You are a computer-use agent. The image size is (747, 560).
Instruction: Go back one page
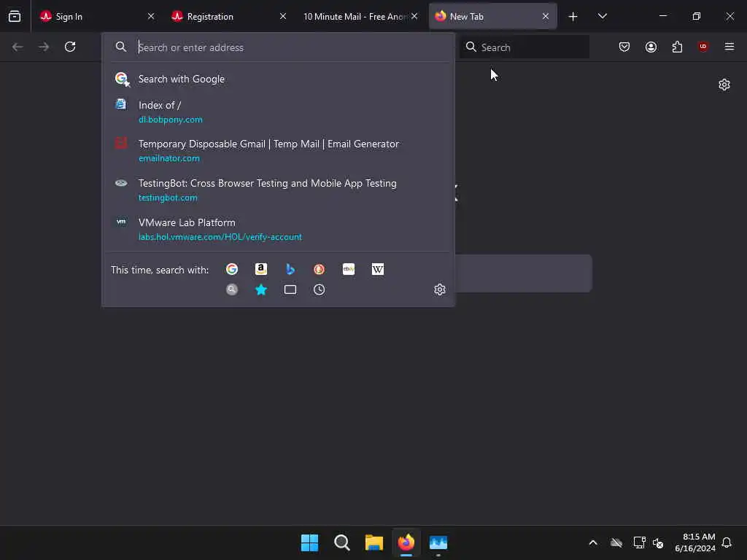(x=18, y=47)
